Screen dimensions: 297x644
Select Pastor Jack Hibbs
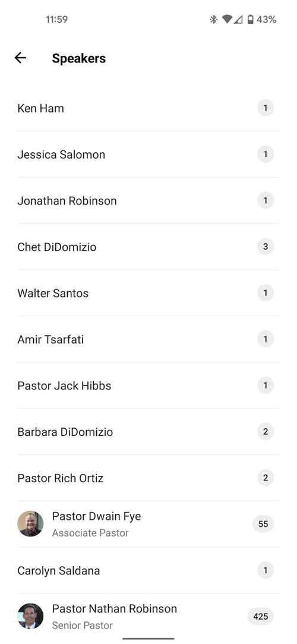148,386
